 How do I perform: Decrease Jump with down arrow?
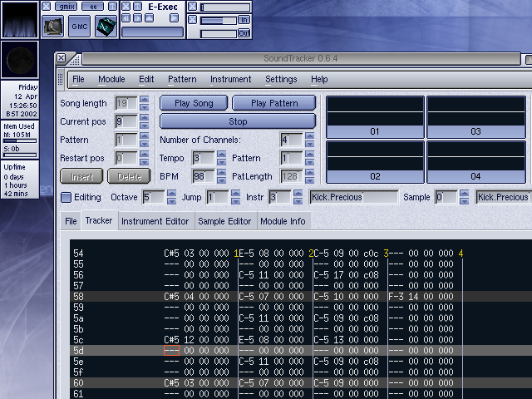(x=235, y=201)
